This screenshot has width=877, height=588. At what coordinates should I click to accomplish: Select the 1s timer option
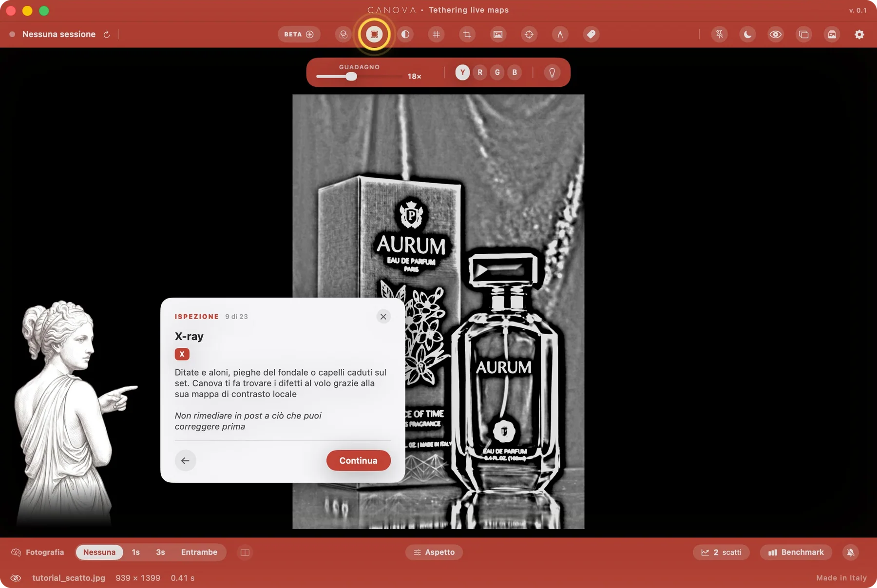tap(136, 552)
